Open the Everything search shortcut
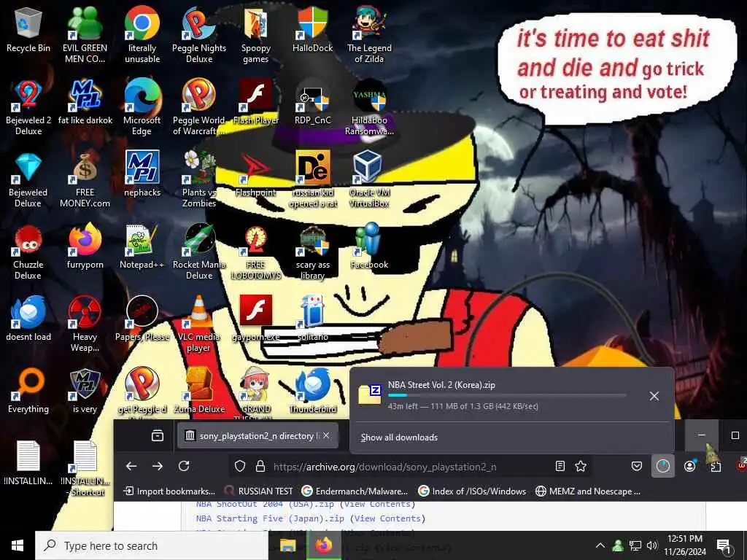Viewport: 747px width, 560px height. click(28, 391)
